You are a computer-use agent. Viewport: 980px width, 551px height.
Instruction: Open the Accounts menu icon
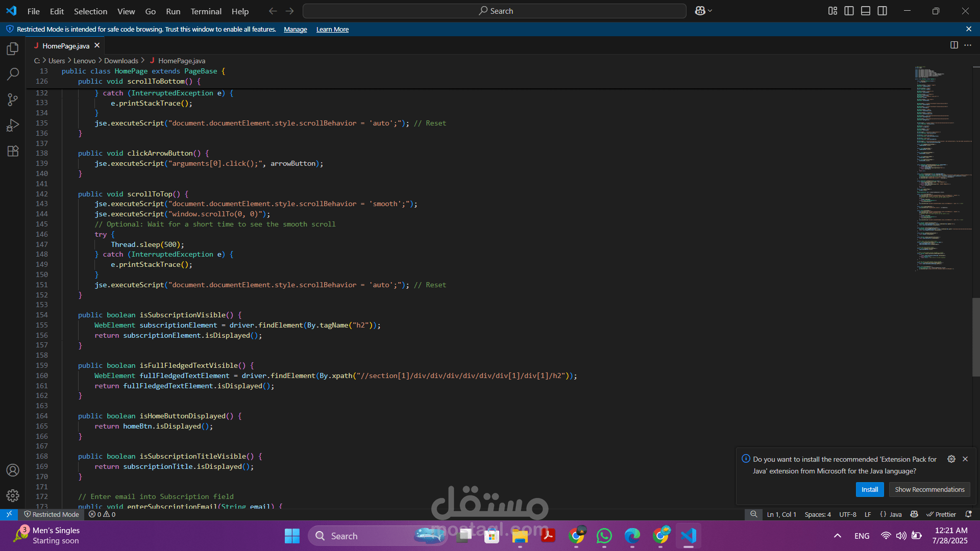tap(13, 470)
